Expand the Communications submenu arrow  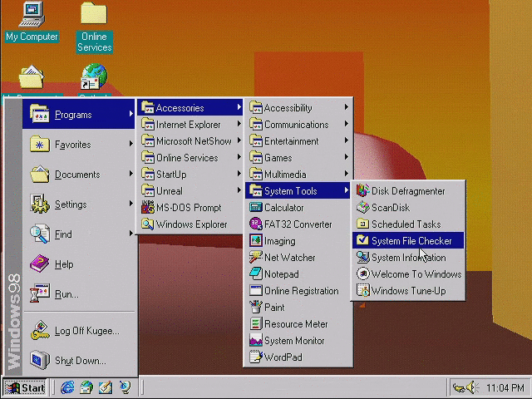(347, 124)
